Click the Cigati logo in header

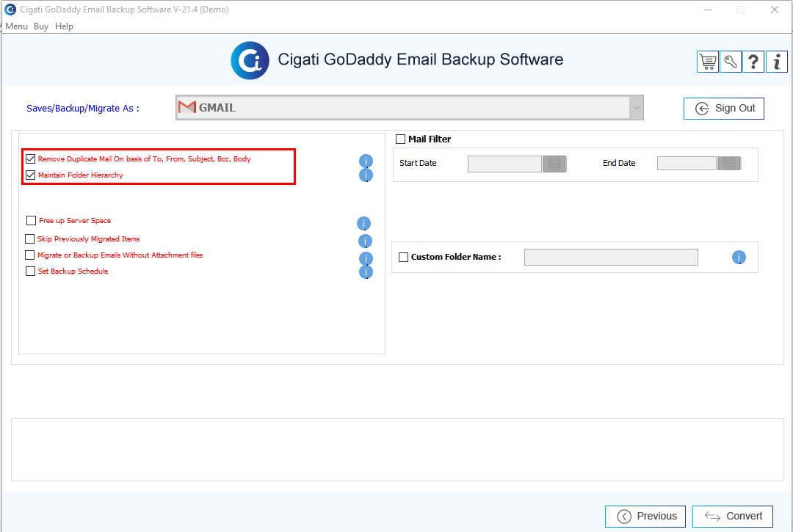coord(250,60)
